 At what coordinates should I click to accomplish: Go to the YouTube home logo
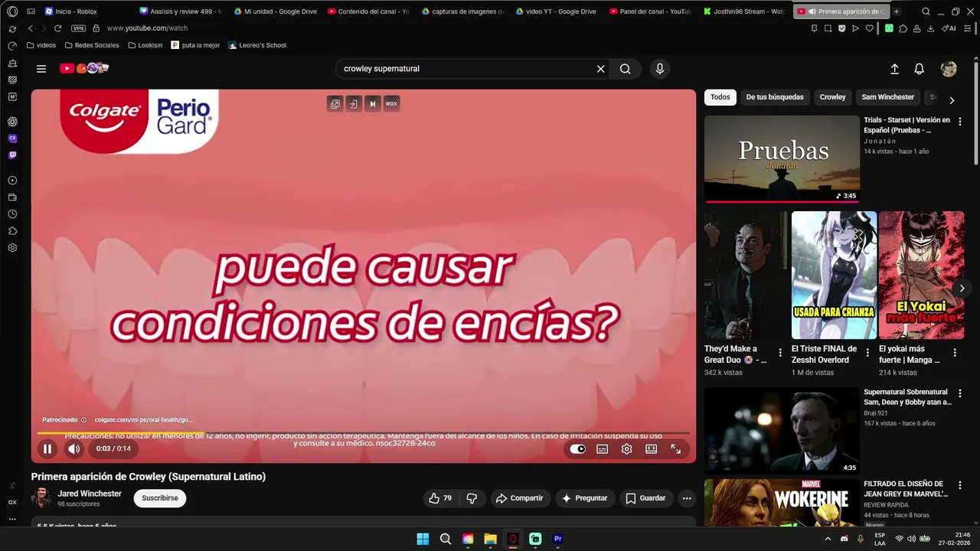[84, 68]
